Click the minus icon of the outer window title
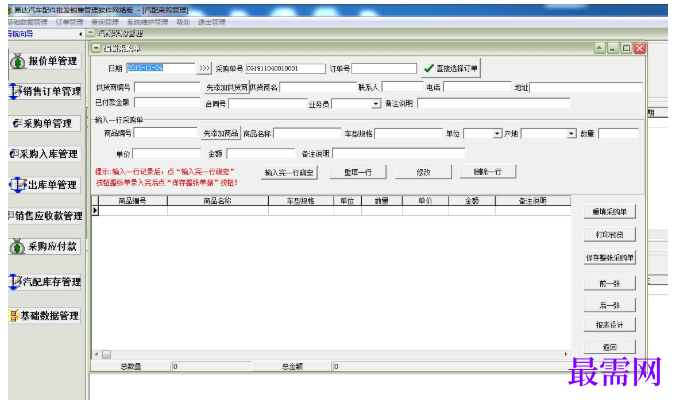This screenshot has height=403, width=680. click(x=91, y=33)
